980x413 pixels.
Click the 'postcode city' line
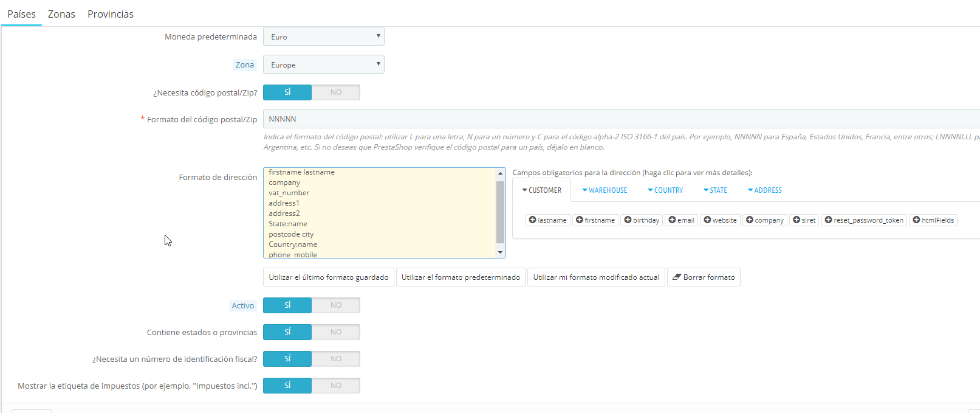click(x=292, y=234)
